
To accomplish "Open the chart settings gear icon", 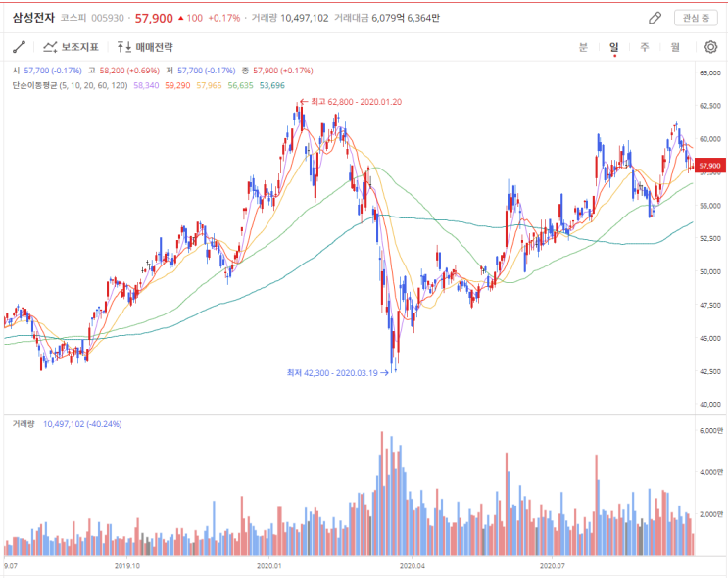I will [x=710, y=47].
